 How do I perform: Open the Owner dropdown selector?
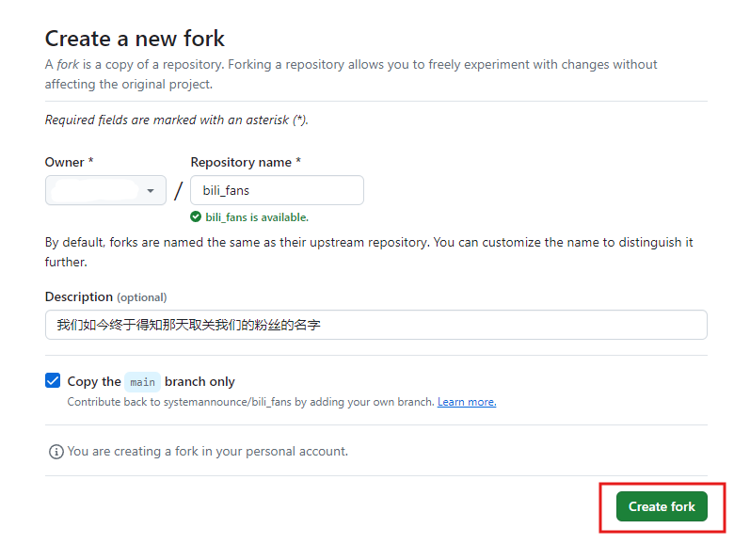coord(105,190)
